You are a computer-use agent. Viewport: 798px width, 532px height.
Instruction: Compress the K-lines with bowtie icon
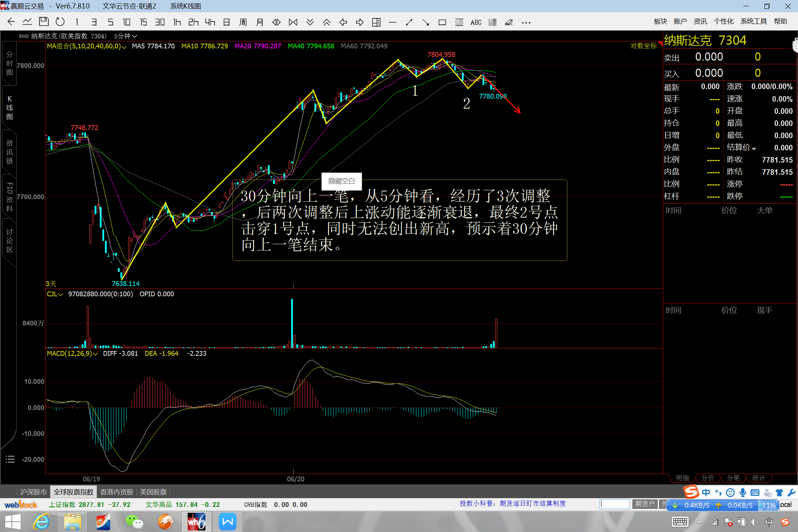[x=293, y=22]
